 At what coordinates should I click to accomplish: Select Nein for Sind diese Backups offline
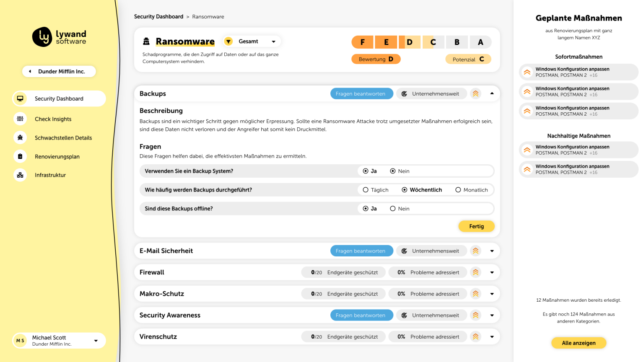pos(393,209)
